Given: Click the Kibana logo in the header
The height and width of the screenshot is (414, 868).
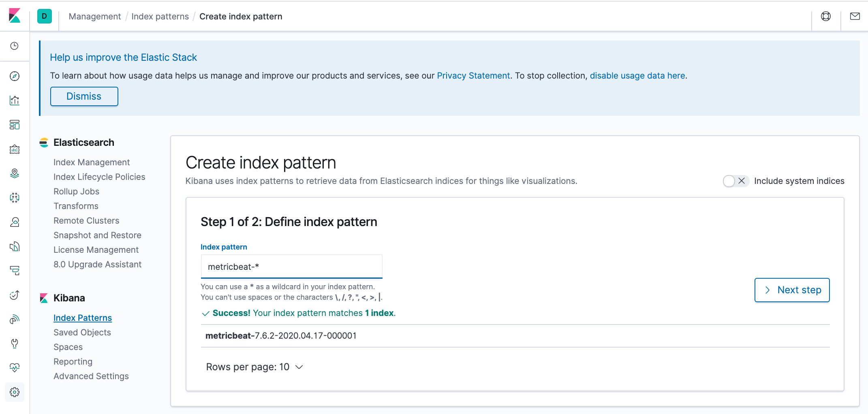Looking at the screenshot, I should [x=15, y=16].
